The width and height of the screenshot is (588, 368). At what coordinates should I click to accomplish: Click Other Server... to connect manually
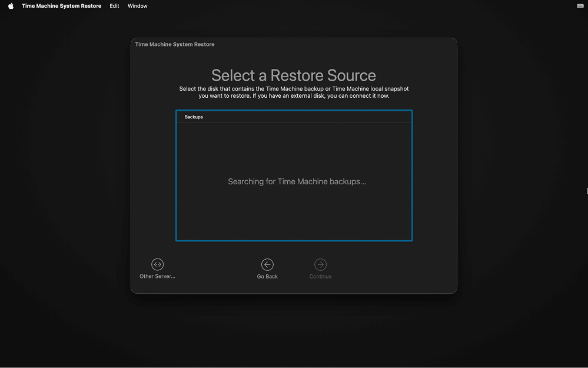157,276
